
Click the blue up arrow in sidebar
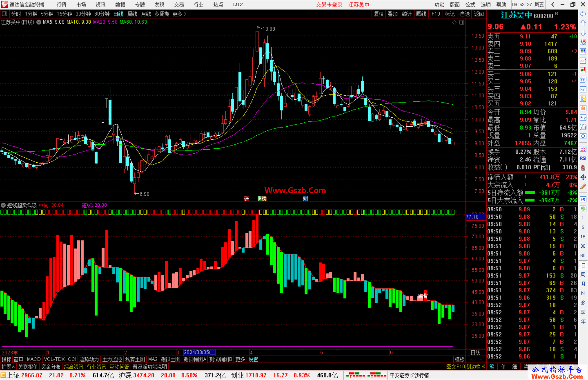583,23
